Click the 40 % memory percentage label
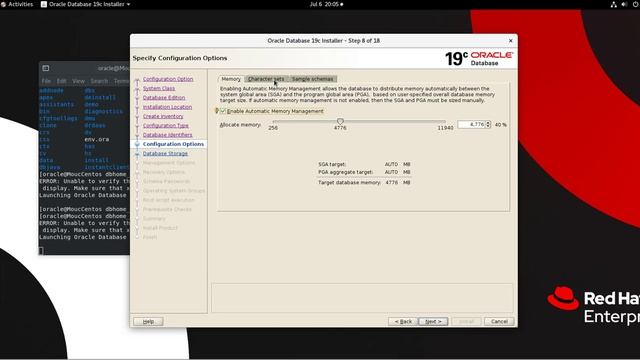The image size is (640, 360). [x=501, y=125]
